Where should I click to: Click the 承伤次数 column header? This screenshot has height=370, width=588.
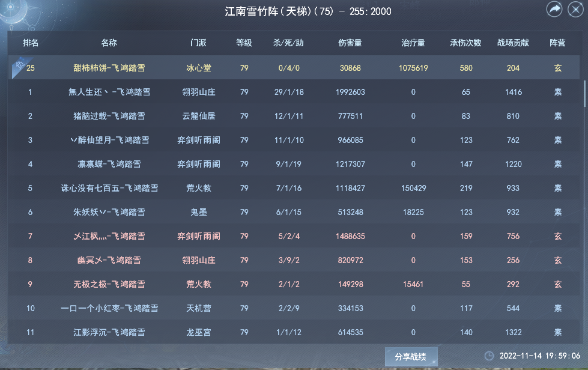465,43
